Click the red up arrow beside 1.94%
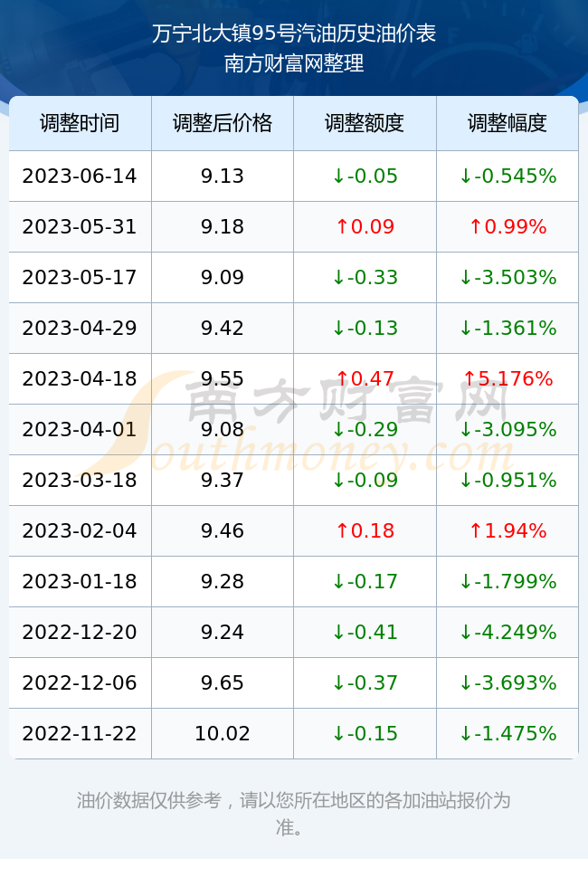Image resolution: width=588 pixels, height=887 pixels. click(476, 530)
